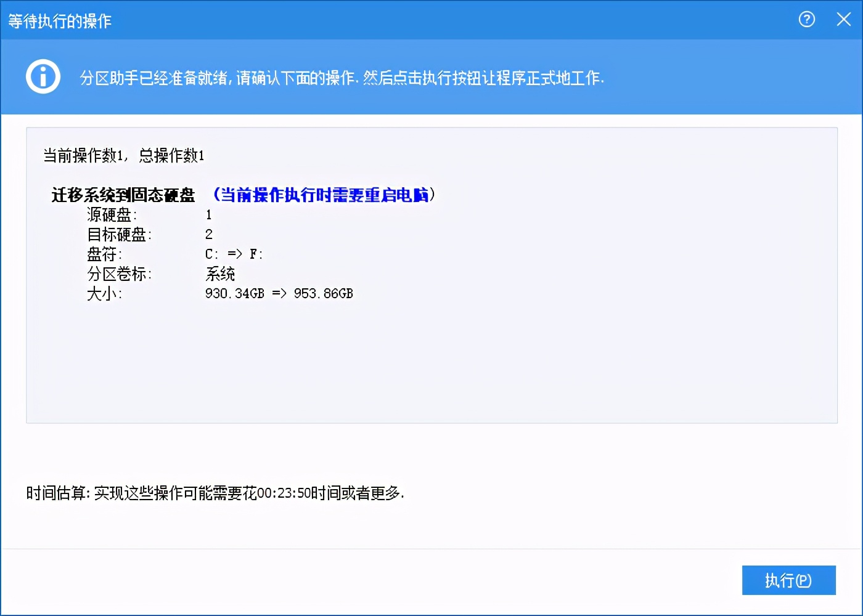Click the 源硬盘 value showing 1
863x616 pixels.
pos(209,214)
